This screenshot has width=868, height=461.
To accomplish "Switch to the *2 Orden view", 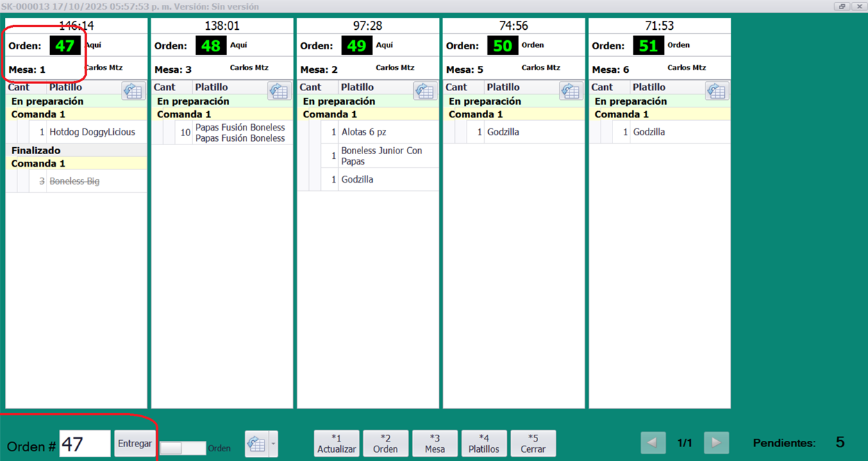I will tap(385, 444).
